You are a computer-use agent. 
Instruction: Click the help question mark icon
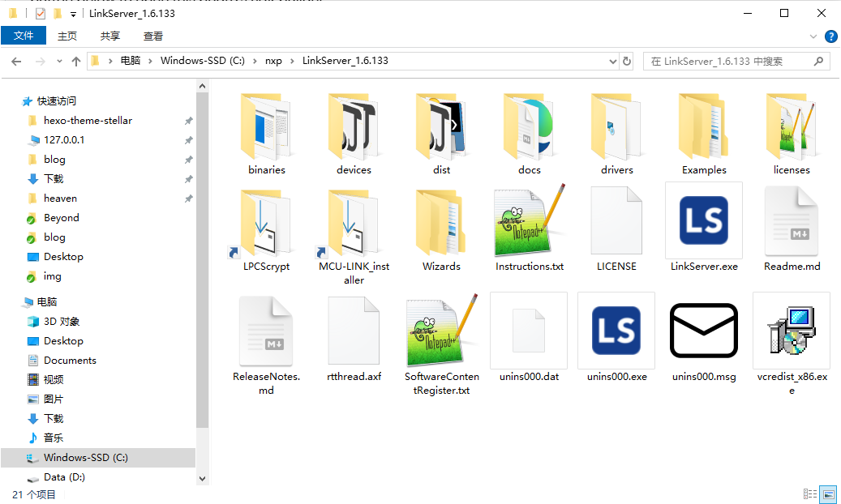(830, 36)
